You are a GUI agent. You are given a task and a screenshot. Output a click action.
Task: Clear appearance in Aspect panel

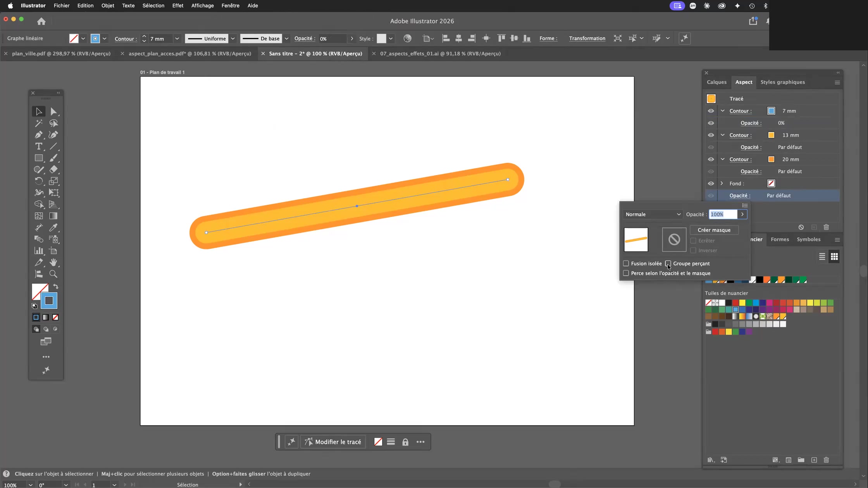pos(801,227)
